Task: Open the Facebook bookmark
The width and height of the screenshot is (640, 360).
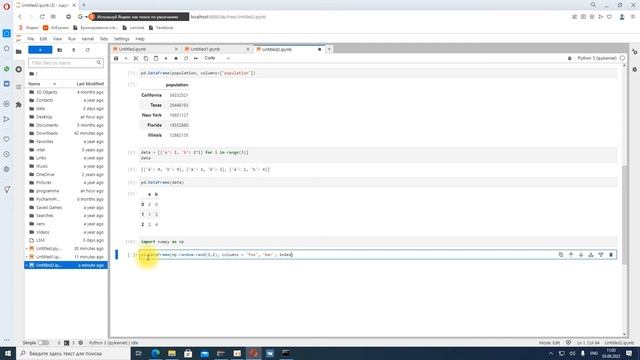Action: coord(161,28)
